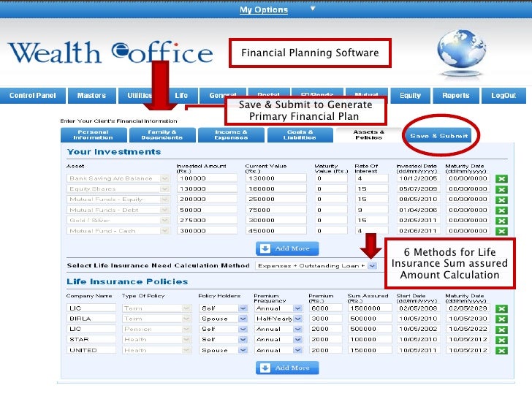Delete the LIC Term policy row
The width and height of the screenshot is (532, 399).
point(501,308)
